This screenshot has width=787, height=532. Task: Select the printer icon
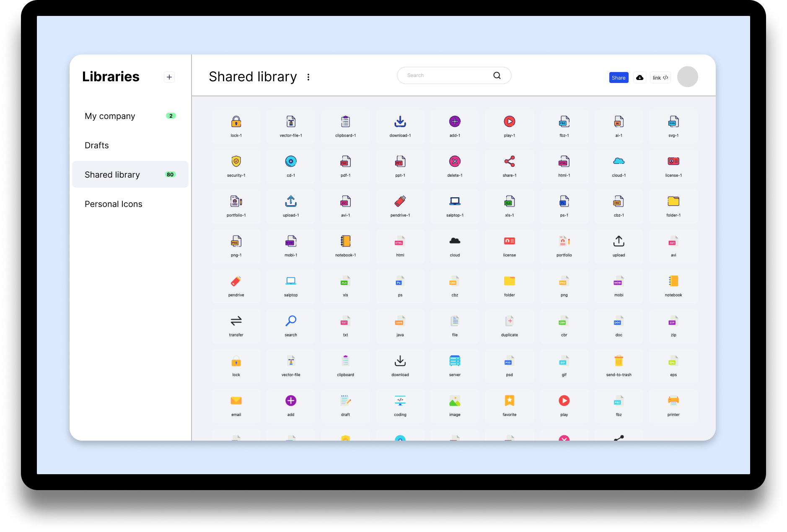673,401
